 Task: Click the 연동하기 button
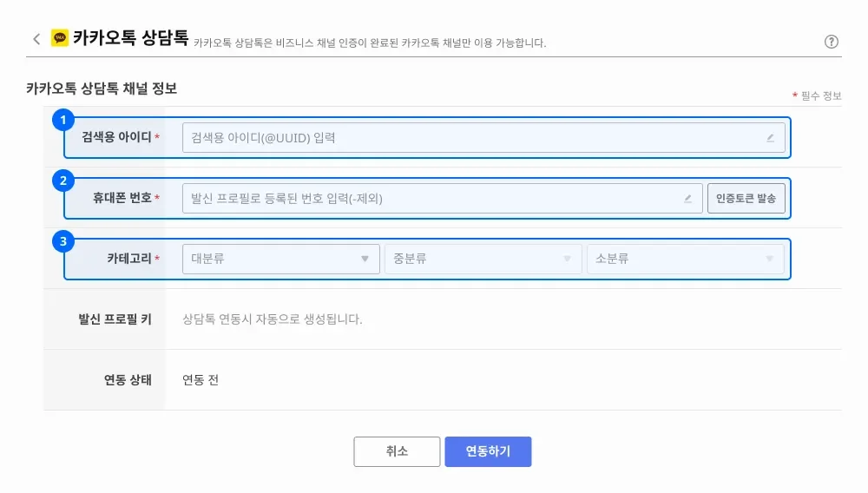pos(488,451)
